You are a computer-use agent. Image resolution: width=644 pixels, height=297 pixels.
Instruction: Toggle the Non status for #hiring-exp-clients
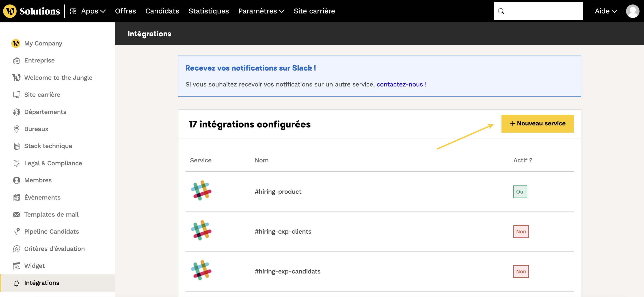pyautogui.click(x=521, y=232)
